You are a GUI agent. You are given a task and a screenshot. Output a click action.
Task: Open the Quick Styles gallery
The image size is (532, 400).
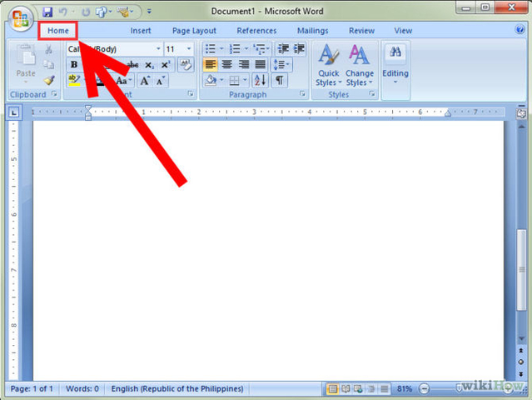pyautogui.click(x=328, y=65)
